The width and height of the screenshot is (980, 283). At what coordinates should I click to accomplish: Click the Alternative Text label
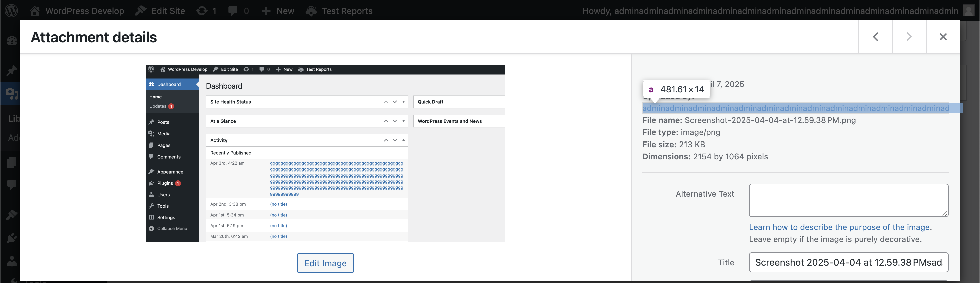tap(705, 194)
